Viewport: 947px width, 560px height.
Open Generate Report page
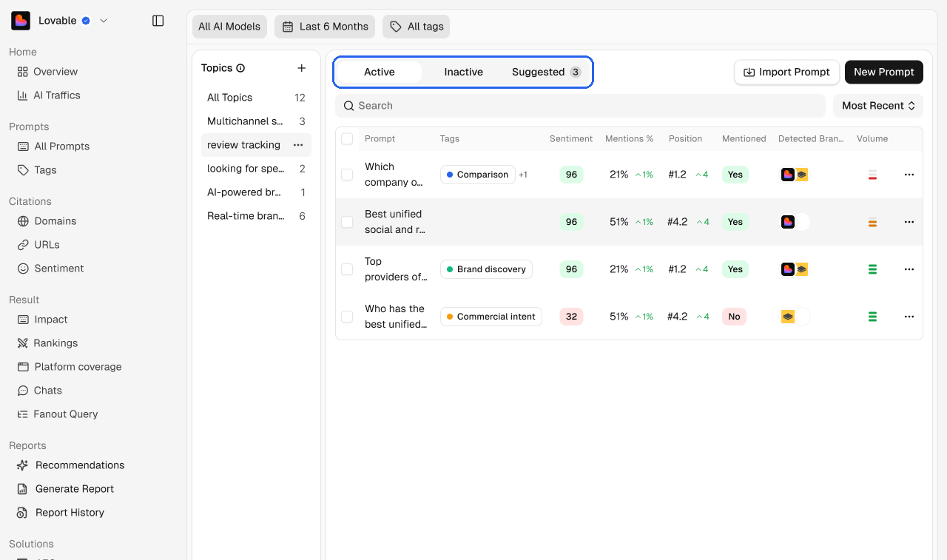click(x=66, y=489)
